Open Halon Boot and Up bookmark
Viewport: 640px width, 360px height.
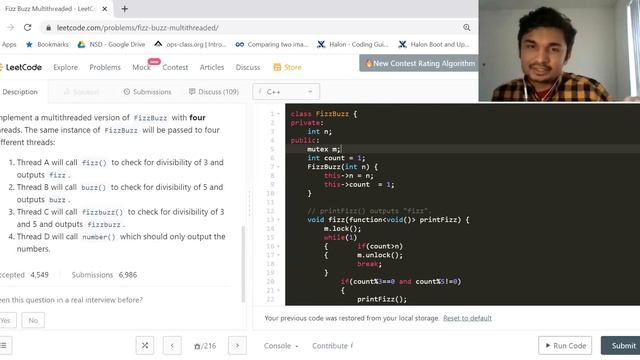pyautogui.click(x=434, y=44)
